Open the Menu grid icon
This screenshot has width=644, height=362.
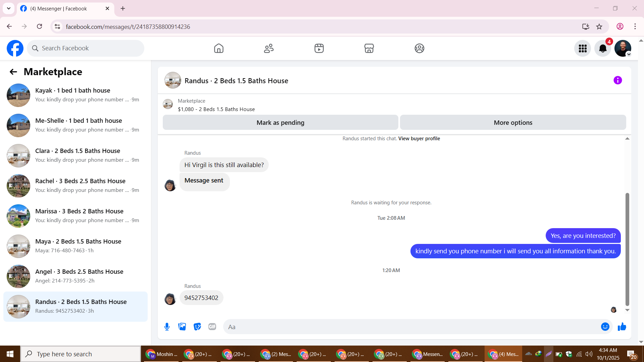(583, 48)
